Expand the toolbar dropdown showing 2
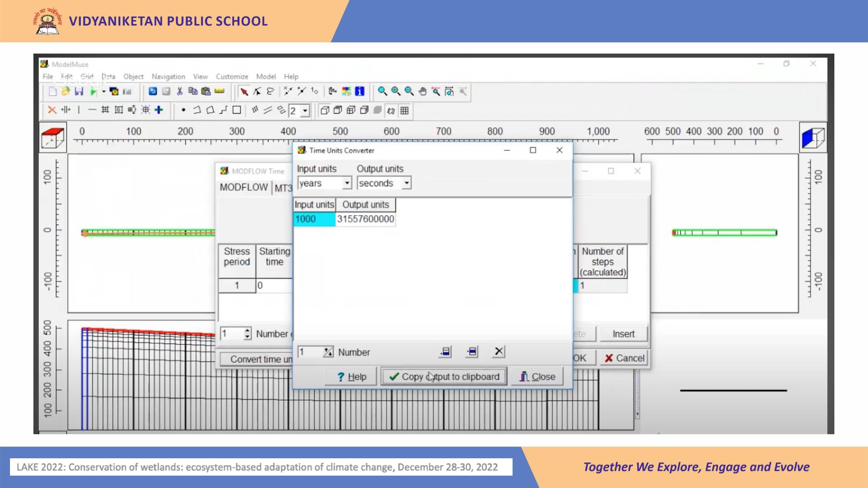Image resolution: width=868 pixels, height=488 pixels. coord(305,111)
